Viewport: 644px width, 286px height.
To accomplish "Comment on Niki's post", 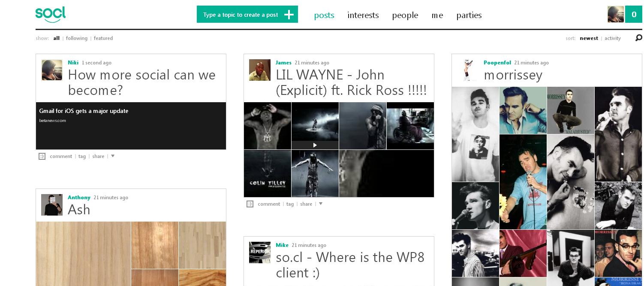I will pyautogui.click(x=61, y=156).
